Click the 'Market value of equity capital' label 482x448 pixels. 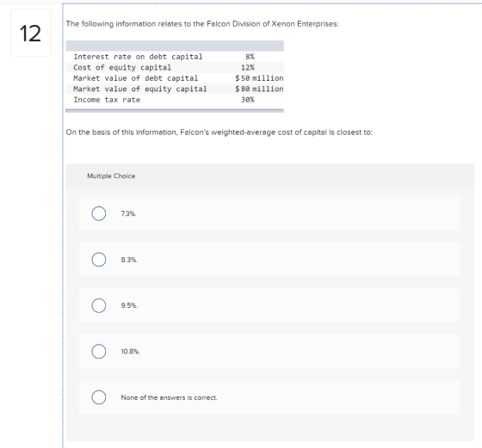pyautogui.click(x=139, y=89)
